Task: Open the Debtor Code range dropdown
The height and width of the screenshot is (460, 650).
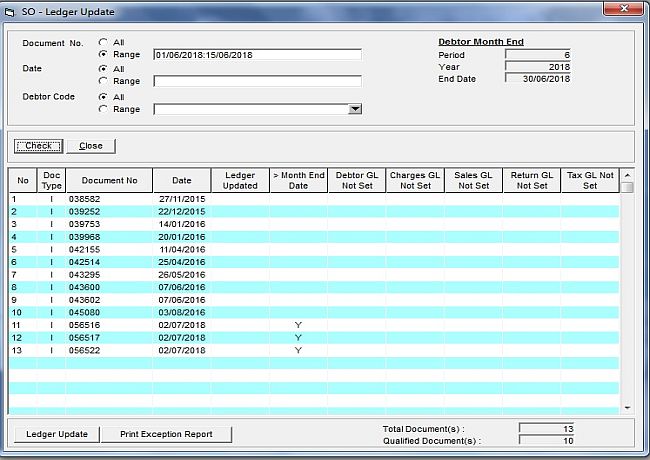Action: tap(354, 110)
